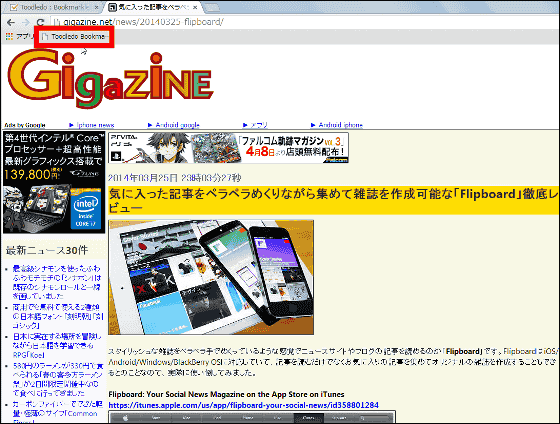Click the Flipboard devices article image

tap(211, 277)
